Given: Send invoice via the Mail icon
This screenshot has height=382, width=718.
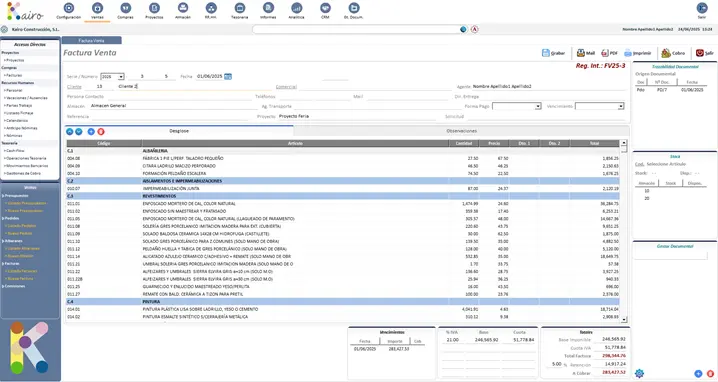Looking at the screenshot, I should pyautogui.click(x=581, y=53).
